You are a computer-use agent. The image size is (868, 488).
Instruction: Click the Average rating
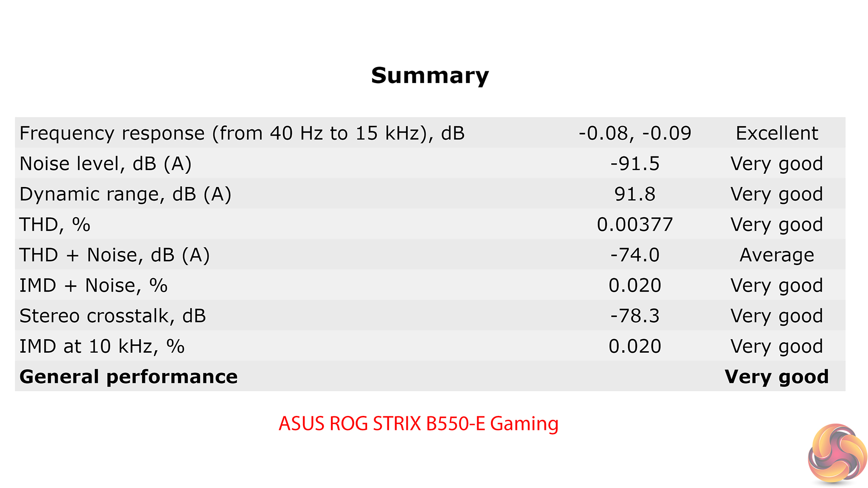click(776, 255)
